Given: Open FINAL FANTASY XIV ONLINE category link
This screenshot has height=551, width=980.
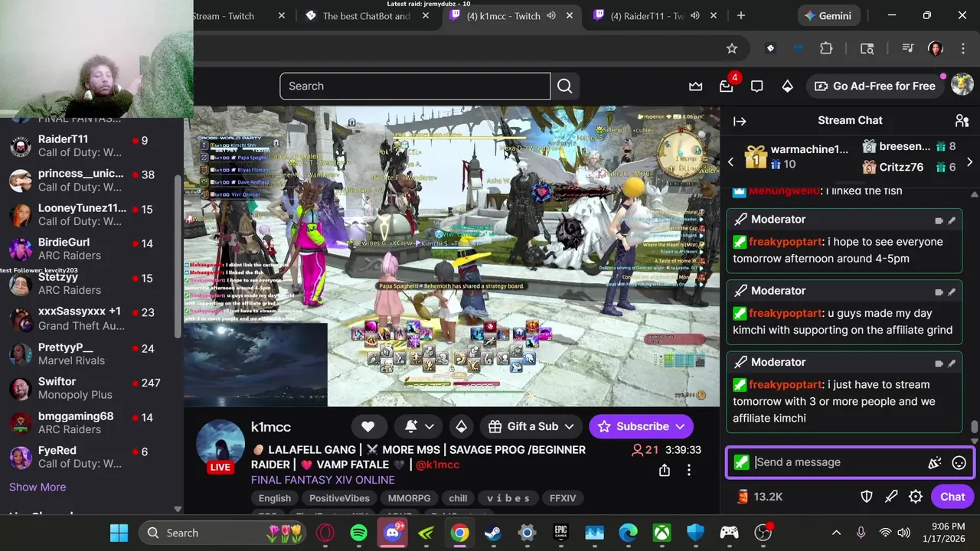Looking at the screenshot, I should pyautogui.click(x=323, y=480).
